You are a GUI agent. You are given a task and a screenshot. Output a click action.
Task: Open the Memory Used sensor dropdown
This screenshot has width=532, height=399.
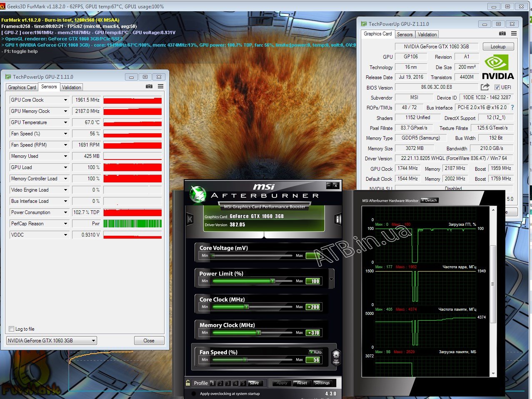pyautogui.click(x=65, y=156)
